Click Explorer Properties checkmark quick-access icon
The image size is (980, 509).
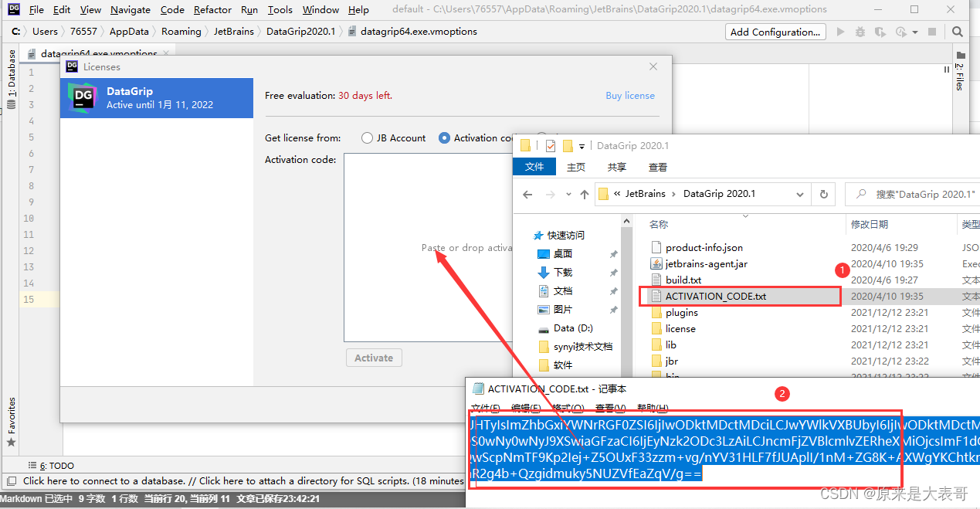551,145
